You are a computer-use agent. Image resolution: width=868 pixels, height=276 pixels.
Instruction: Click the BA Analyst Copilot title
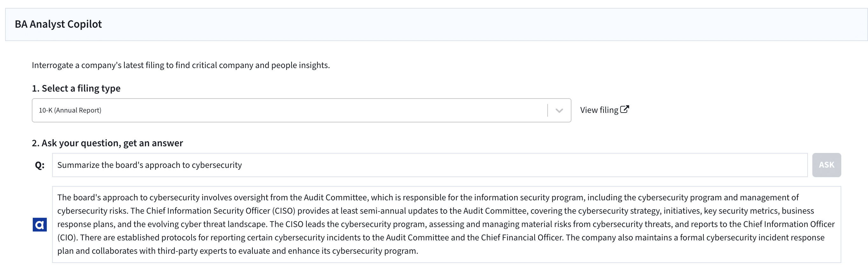[58, 24]
